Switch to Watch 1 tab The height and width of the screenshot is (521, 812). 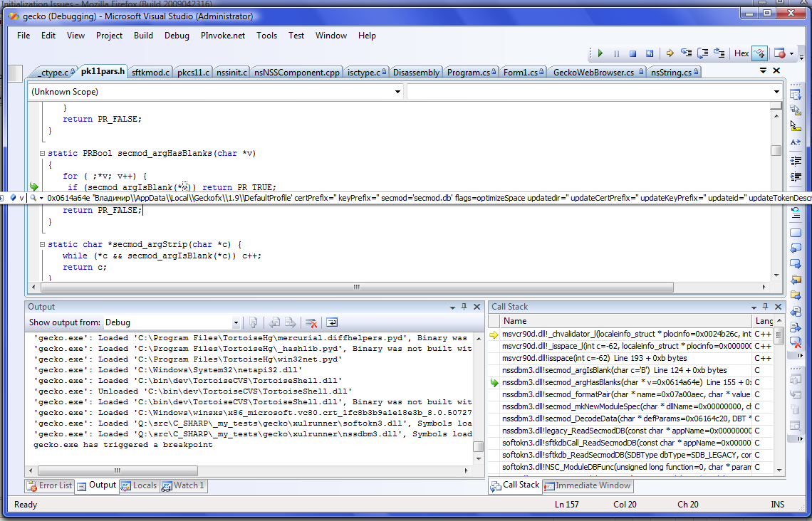tap(183, 485)
